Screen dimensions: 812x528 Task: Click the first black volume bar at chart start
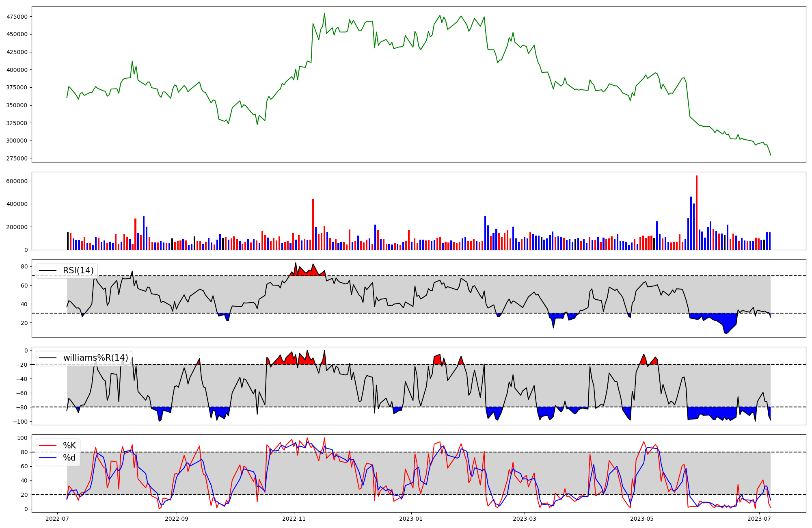[x=68, y=241]
